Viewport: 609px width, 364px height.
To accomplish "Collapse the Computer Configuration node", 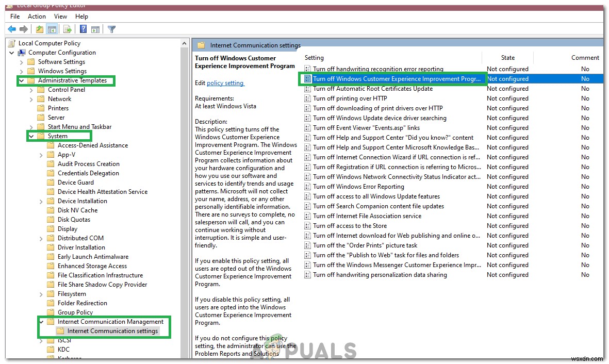I will click(x=12, y=53).
